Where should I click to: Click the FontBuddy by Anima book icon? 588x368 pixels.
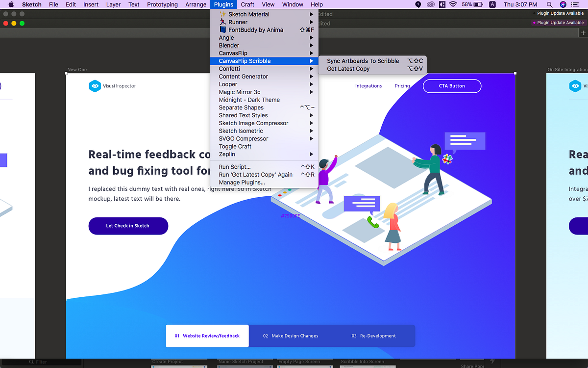coord(223,30)
